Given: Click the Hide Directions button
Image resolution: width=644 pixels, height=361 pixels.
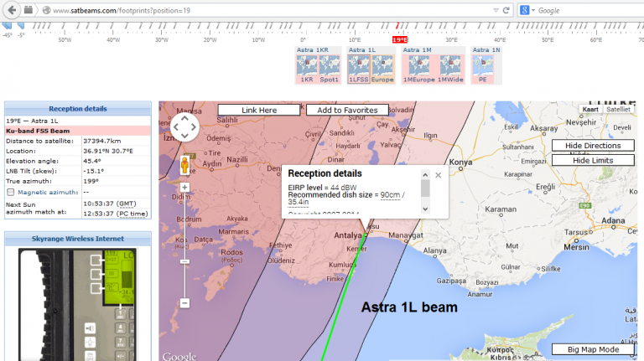Looking at the screenshot, I should [x=593, y=146].
